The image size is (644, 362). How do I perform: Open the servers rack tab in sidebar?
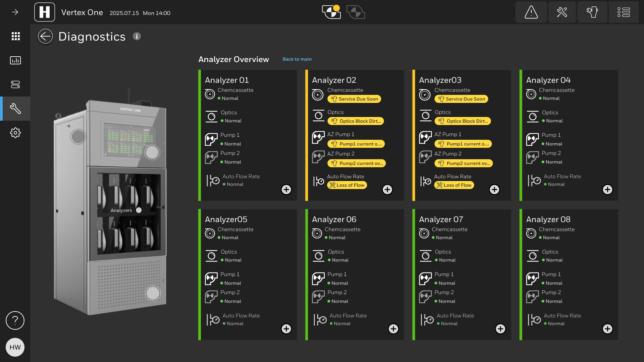(x=15, y=84)
